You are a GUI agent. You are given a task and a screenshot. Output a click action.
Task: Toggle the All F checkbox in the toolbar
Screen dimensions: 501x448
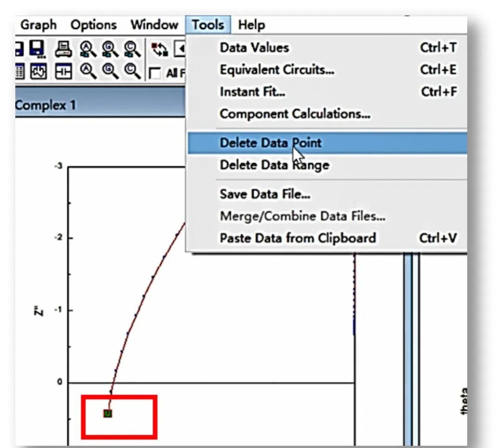pos(155,73)
